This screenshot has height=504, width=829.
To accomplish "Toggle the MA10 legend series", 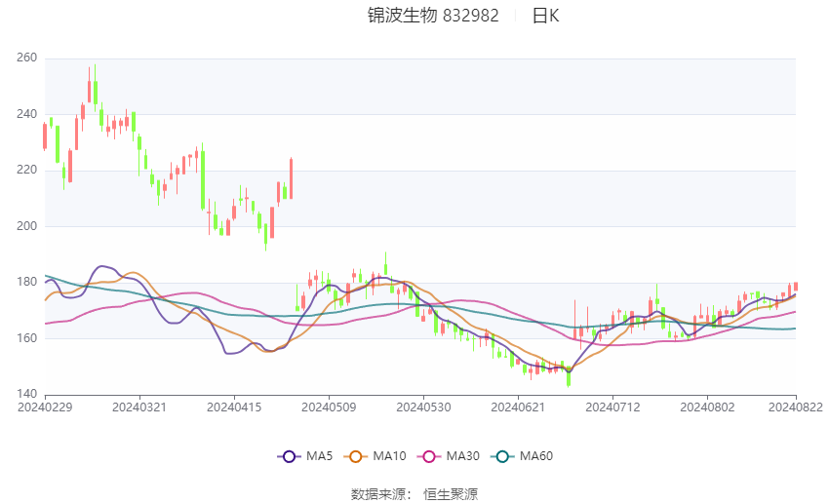I will [375, 456].
